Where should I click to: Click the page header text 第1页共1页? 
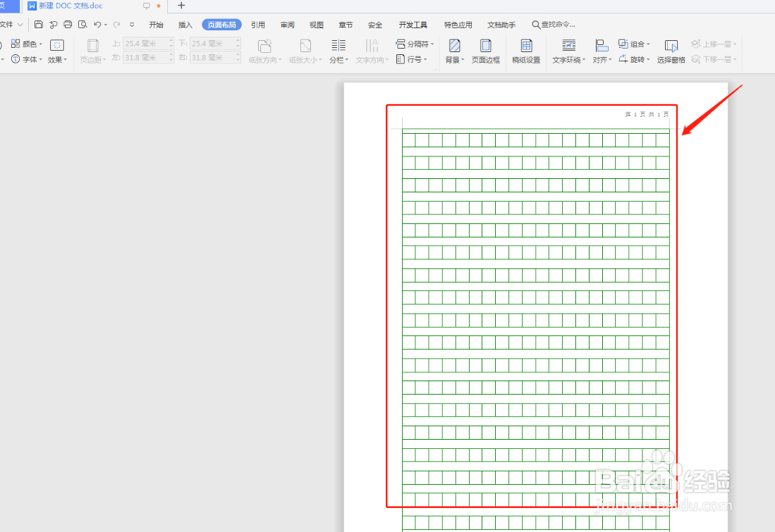(646, 114)
